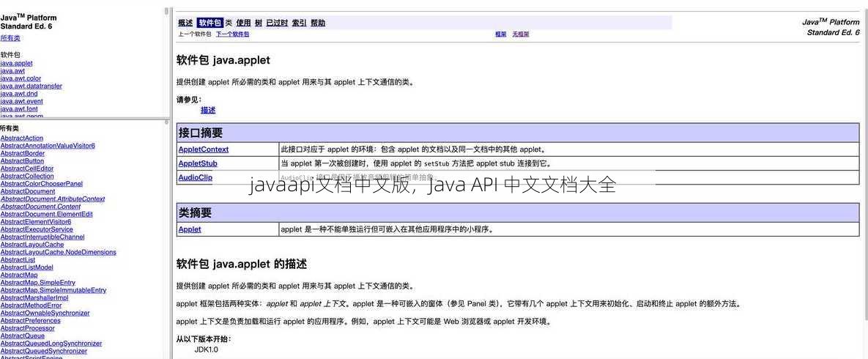The width and height of the screenshot is (868, 359).
Task: Open the 使用 navigation link
Action: [x=244, y=23]
